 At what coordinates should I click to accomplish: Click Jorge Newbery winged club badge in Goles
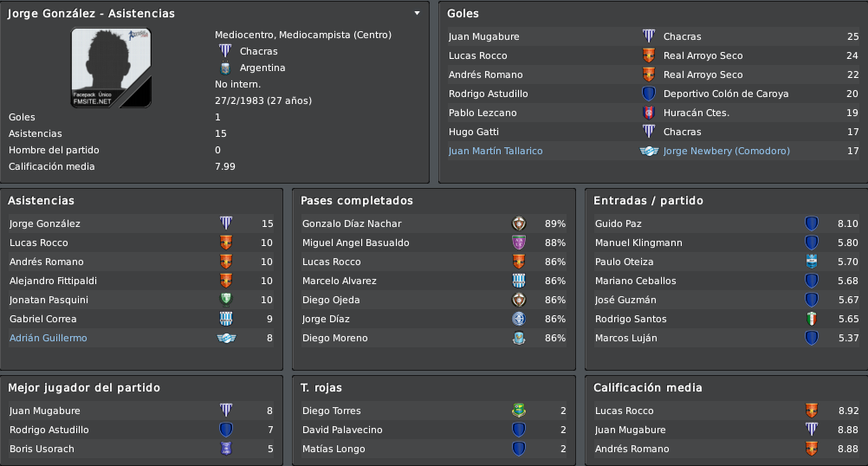point(649,151)
